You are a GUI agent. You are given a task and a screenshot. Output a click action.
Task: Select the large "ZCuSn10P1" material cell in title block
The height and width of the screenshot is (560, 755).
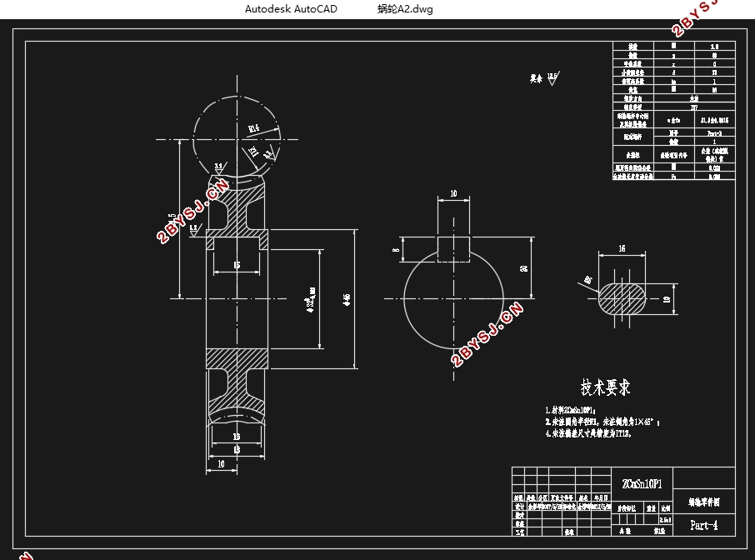point(642,484)
